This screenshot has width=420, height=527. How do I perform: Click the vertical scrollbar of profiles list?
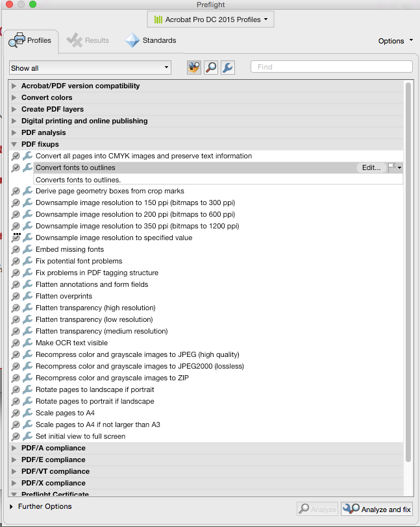408,272
